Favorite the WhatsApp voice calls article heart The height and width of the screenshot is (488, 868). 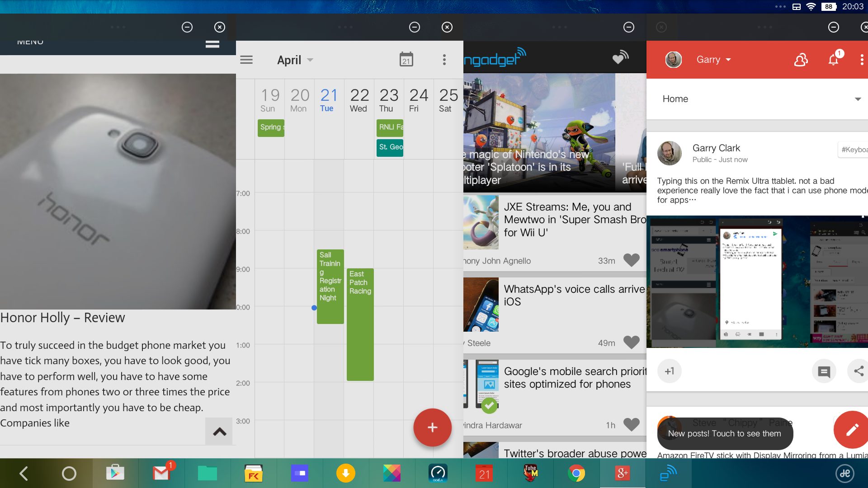coord(631,343)
